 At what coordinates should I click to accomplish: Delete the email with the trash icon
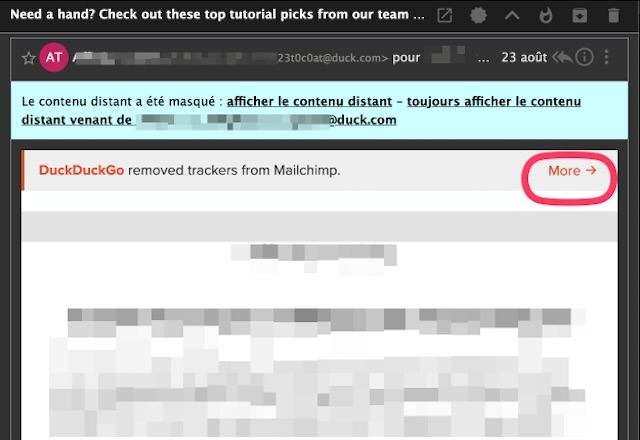click(612, 16)
